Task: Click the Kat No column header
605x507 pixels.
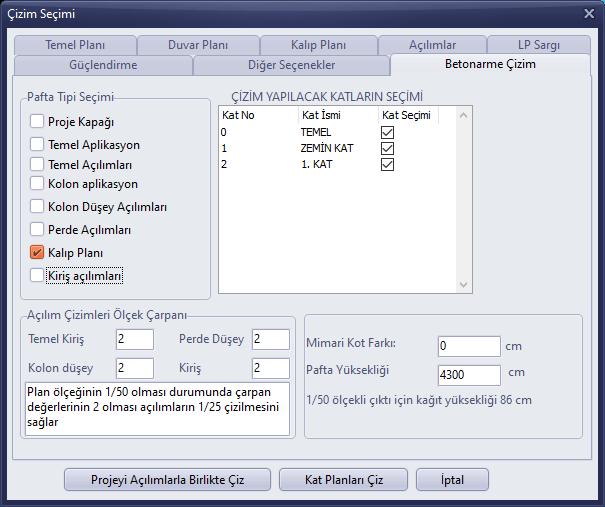Action: pyautogui.click(x=259, y=115)
